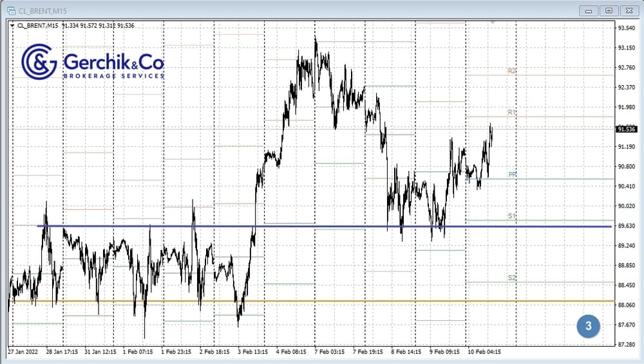Maximize the CL_BRENT chart window

click(x=609, y=10)
